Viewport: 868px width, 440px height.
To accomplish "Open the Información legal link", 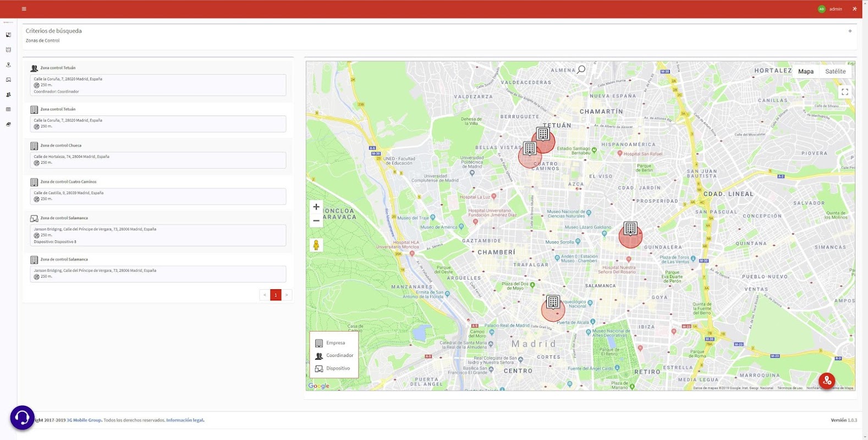I will click(185, 420).
